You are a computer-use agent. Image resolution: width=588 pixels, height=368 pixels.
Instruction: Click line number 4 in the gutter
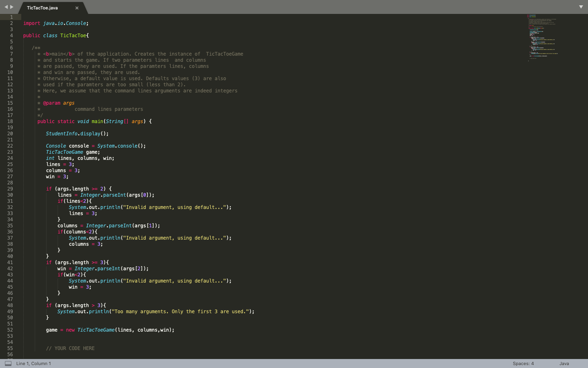11,36
